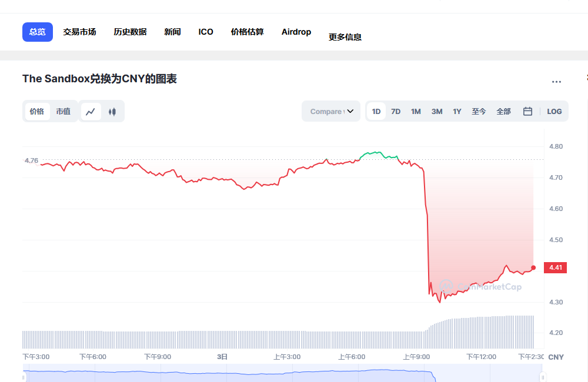Click the CNY currency label
The image size is (588, 382).
click(x=556, y=357)
